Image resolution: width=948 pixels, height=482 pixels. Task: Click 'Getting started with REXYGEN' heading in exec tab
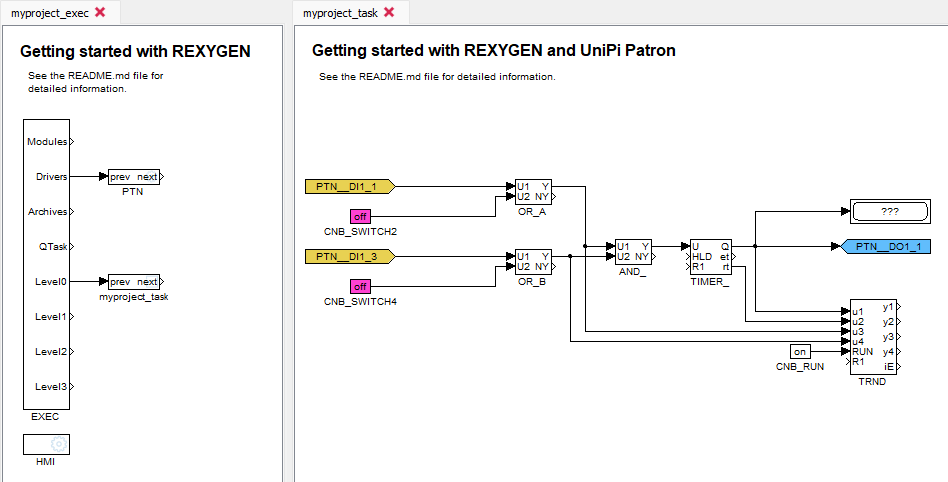click(x=135, y=51)
